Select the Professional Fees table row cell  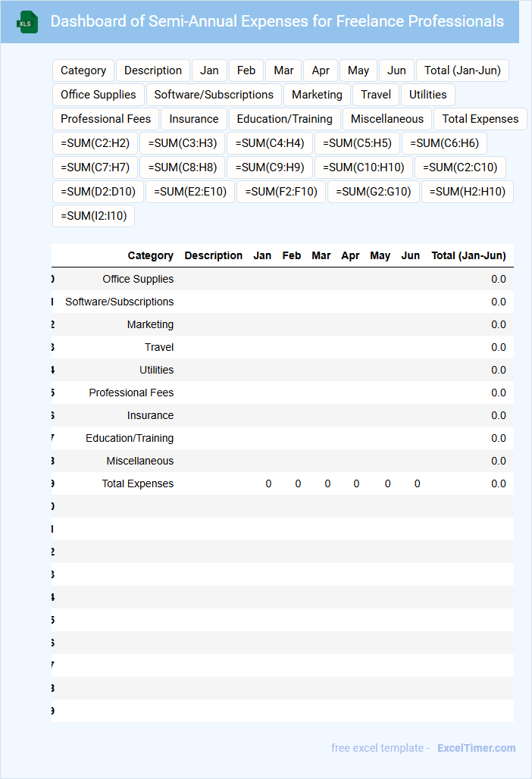(131, 393)
